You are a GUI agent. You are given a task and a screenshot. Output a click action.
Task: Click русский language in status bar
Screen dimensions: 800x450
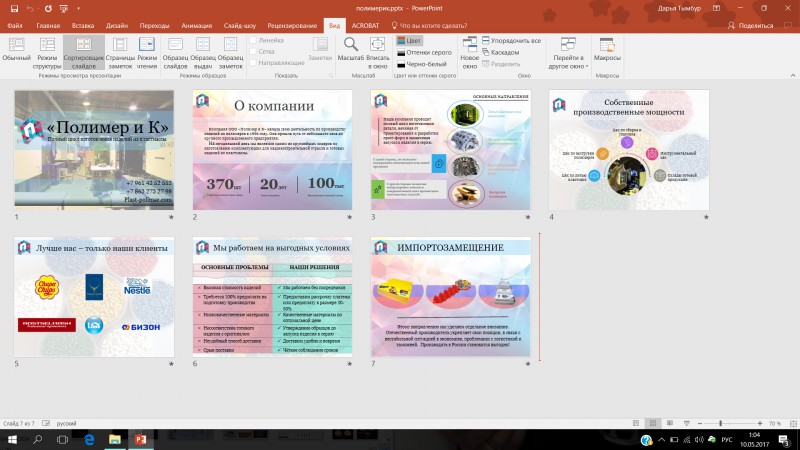(66, 423)
